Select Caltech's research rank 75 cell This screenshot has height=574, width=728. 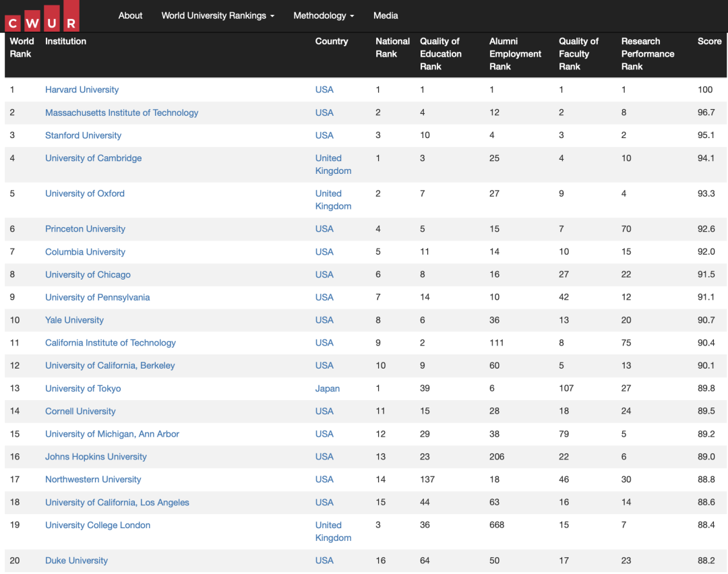[x=626, y=342]
